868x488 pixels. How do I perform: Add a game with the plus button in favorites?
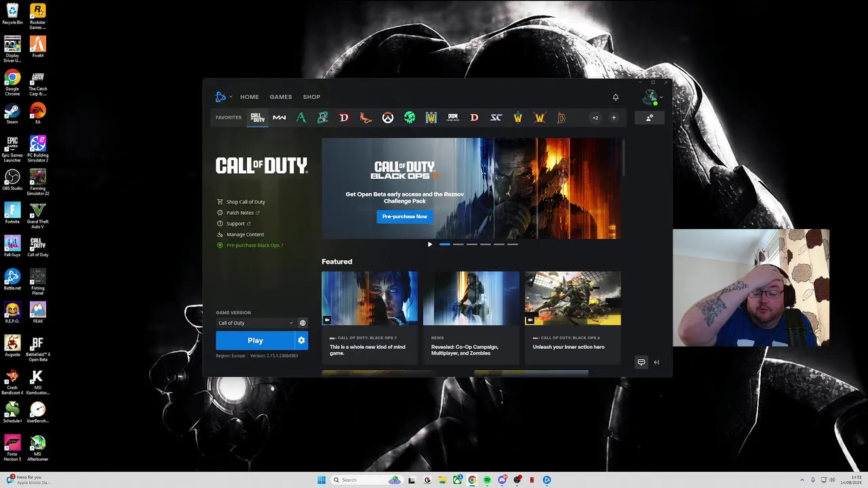pos(614,118)
